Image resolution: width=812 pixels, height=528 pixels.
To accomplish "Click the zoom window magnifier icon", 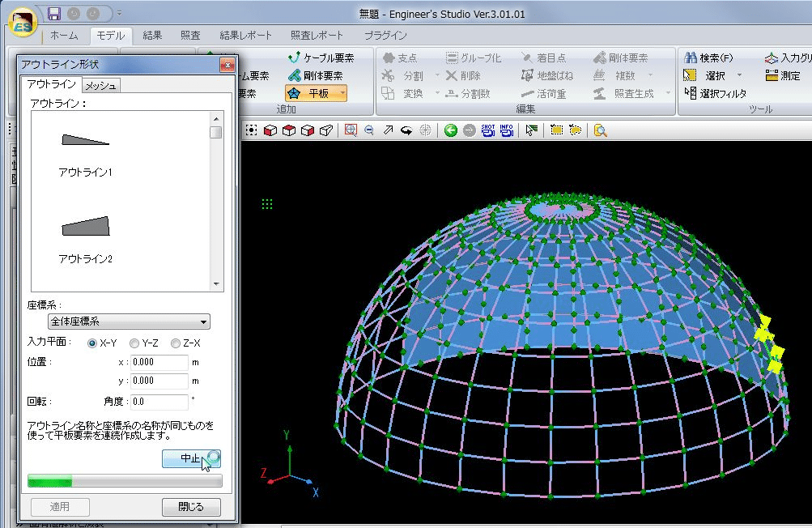I will click(351, 130).
